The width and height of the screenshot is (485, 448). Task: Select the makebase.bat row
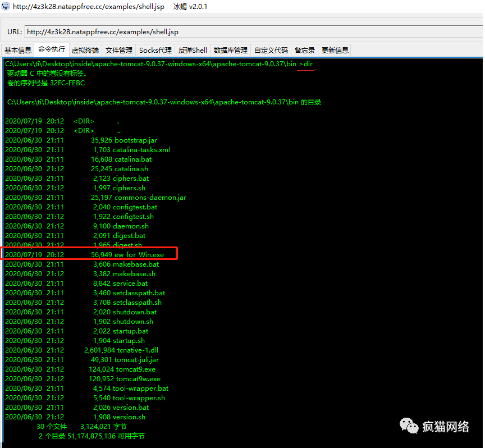click(82, 264)
